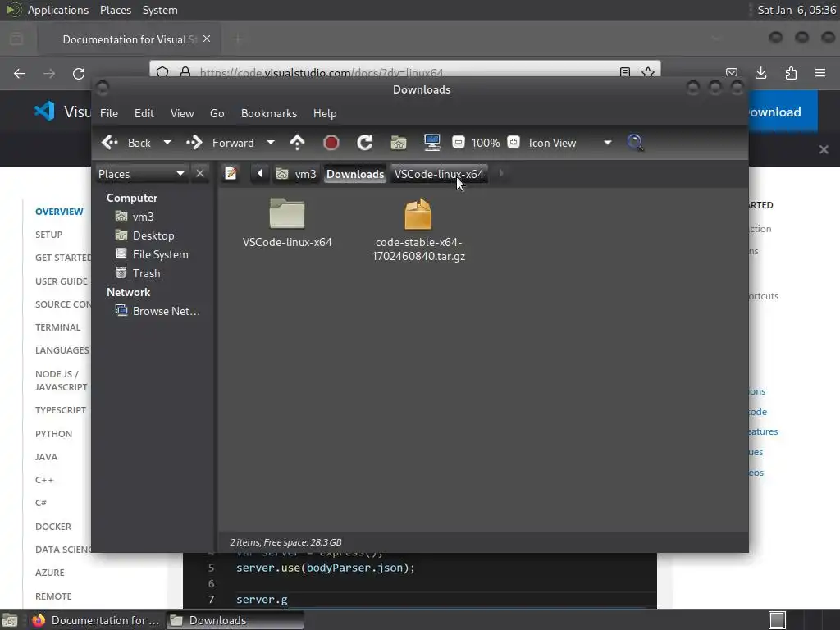Switch to Firefox Documentation taskbar item
The image size is (840, 630).
pyautogui.click(x=95, y=620)
